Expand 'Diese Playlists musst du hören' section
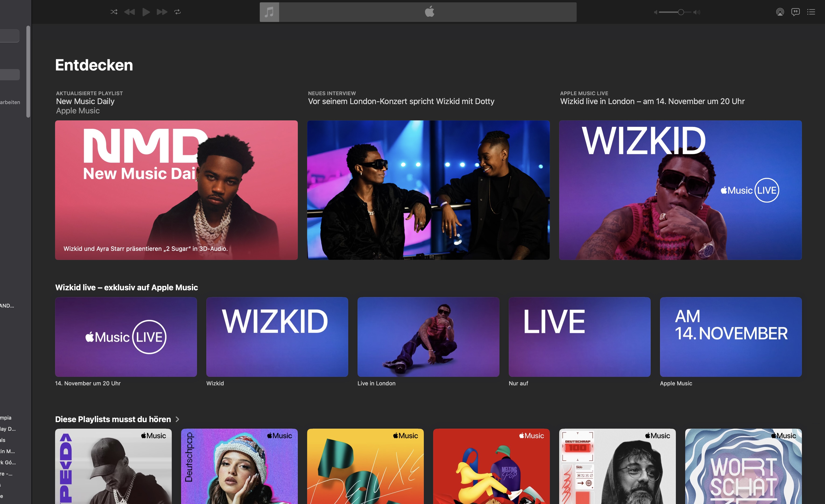The width and height of the screenshot is (825, 504). 177,419
